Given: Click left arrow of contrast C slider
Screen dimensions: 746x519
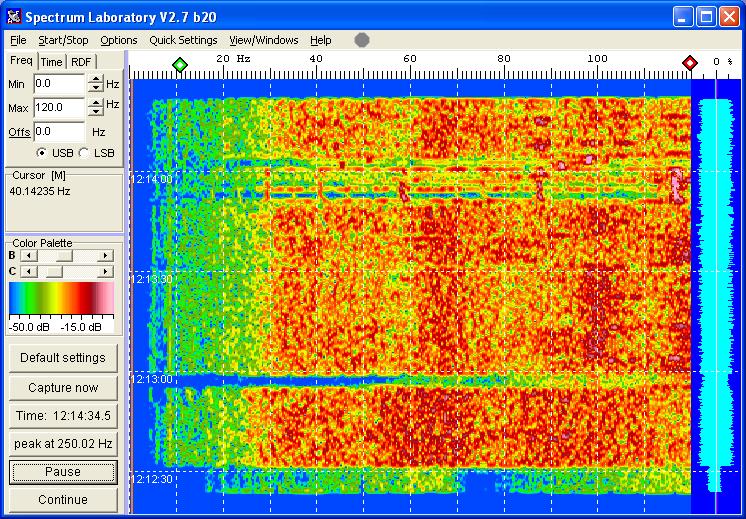Looking at the screenshot, I should (27, 271).
